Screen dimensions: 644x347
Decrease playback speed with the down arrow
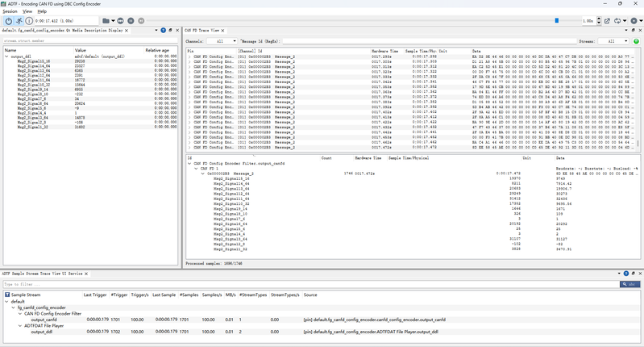click(x=599, y=23)
